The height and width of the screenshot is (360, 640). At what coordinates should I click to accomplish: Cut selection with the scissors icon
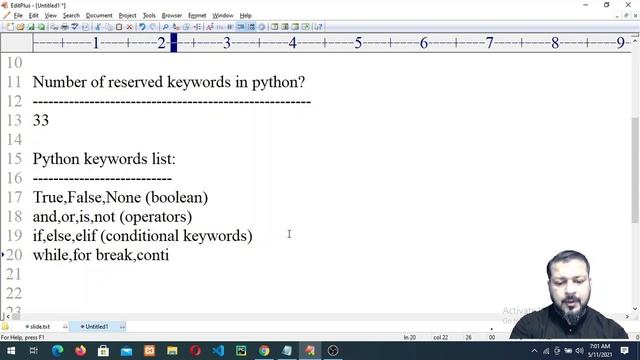pyautogui.click(x=98, y=27)
